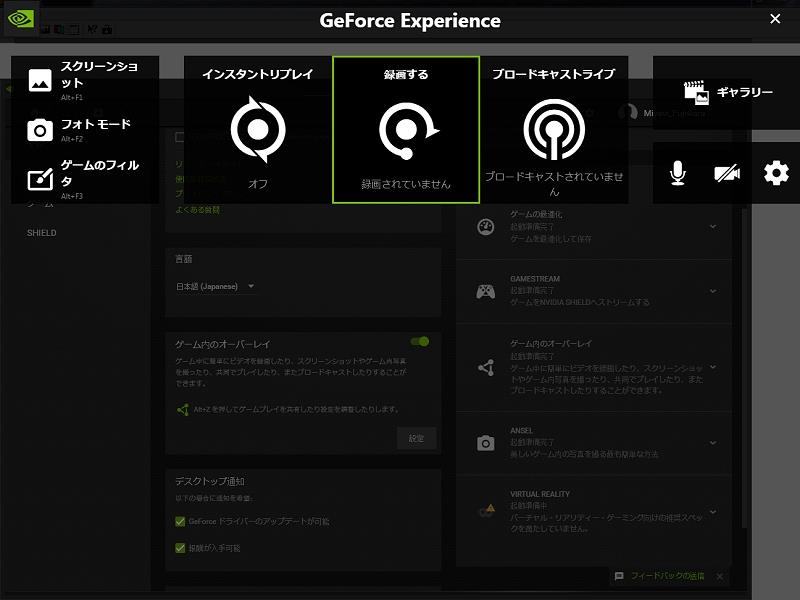Click the Send feedback (フィードバックの送信) link
The height and width of the screenshot is (600, 800).
(667, 576)
